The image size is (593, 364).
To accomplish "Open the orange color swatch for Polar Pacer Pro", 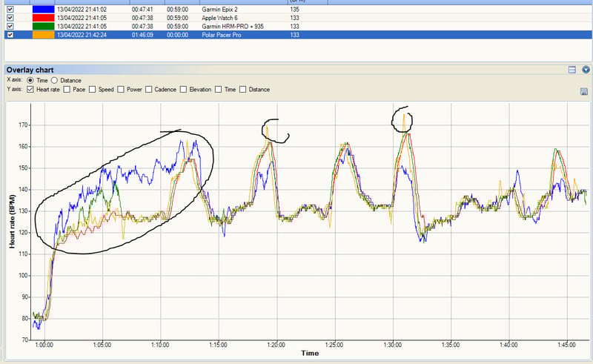I will click(x=43, y=35).
